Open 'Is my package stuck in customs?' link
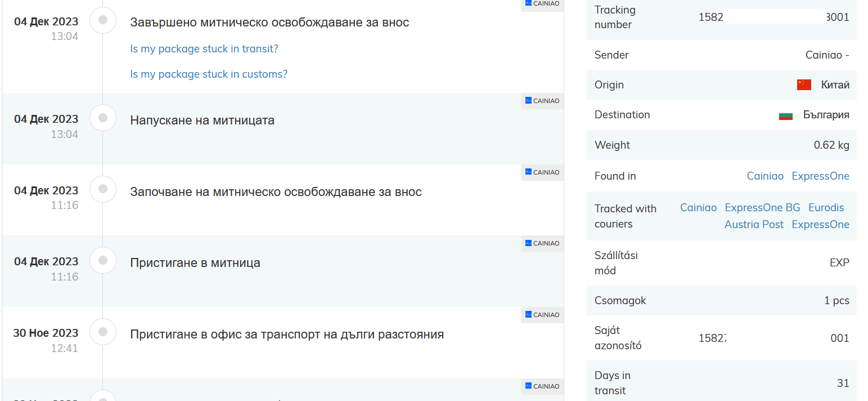868x401 pixels. [x=209, y=74]
